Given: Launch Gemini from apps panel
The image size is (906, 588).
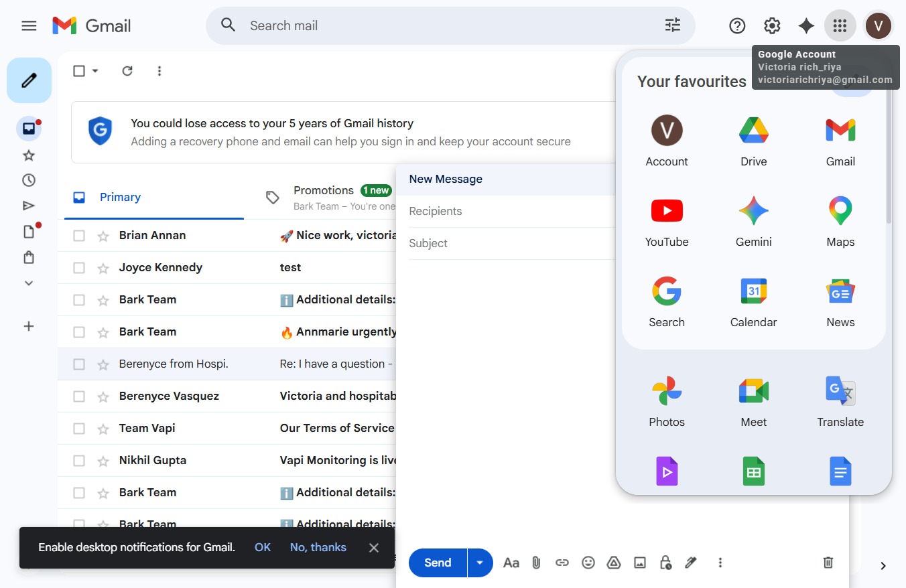Looking at the screenshot, I should click(x=754, y=221).
